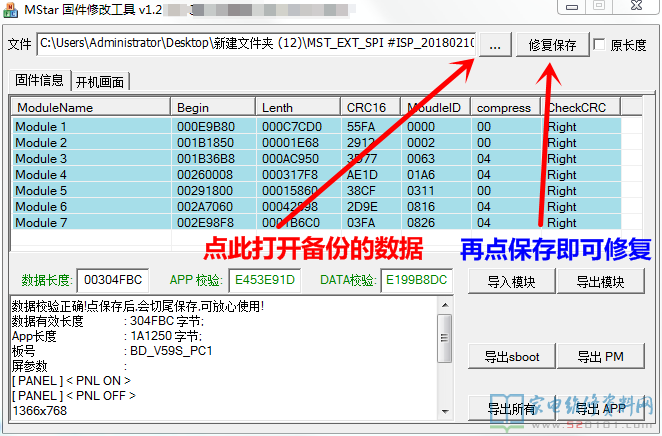This screenshot has height=436, width=662.
Task: Click the CheckCRC column header
Action: (581, 107)
